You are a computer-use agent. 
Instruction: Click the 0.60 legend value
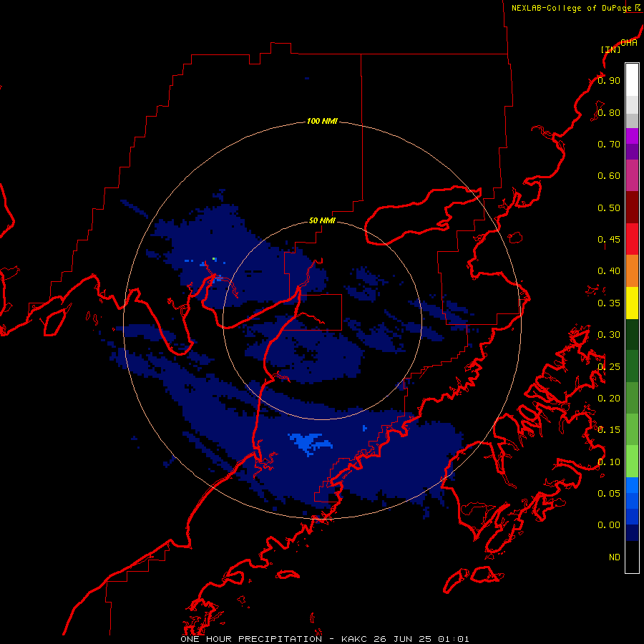[x=609, y=176]
